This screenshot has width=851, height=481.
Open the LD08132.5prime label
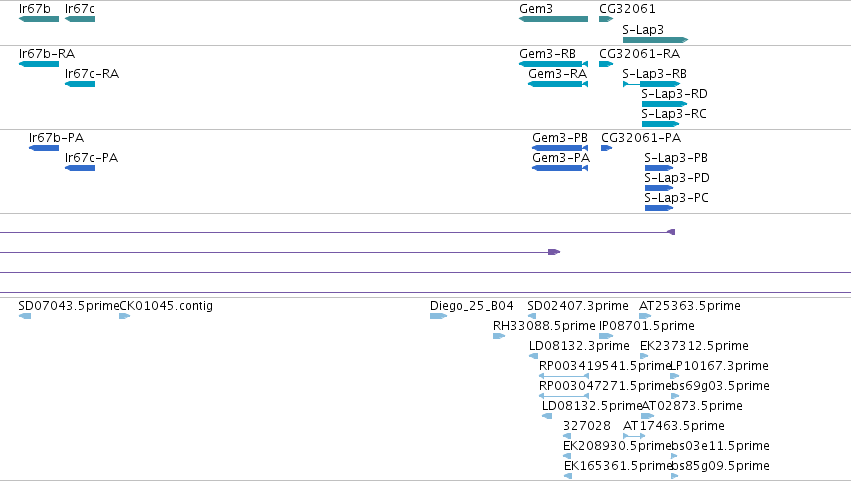click(592, 406)
